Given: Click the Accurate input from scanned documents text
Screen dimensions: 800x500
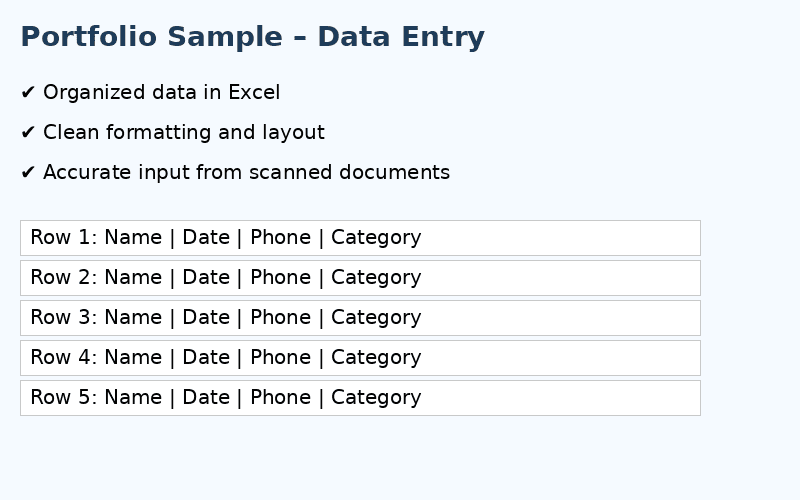Looking at the screenshot, I should [x=246, y=172].
